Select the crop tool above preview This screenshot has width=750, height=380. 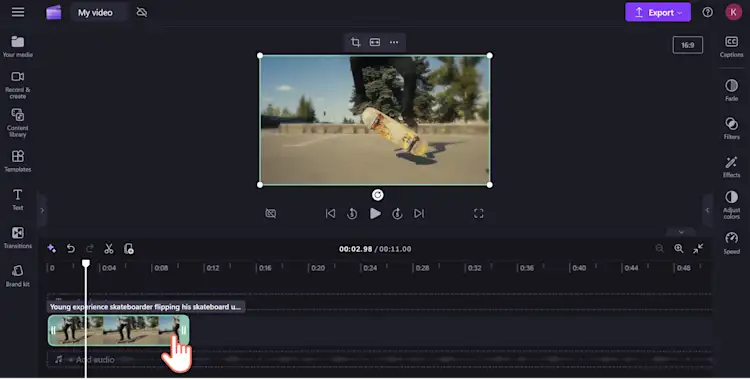[x=355, y=42]
